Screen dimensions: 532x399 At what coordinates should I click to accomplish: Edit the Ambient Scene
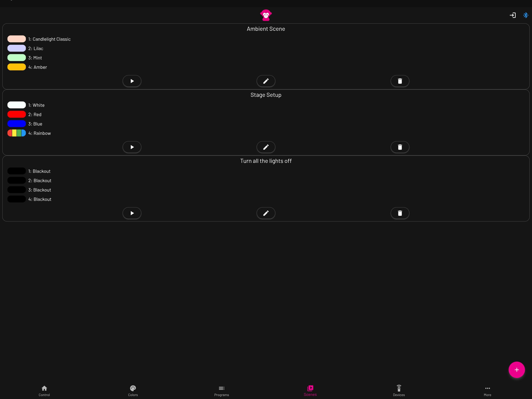pyautogui.click(x=266, y=81)
